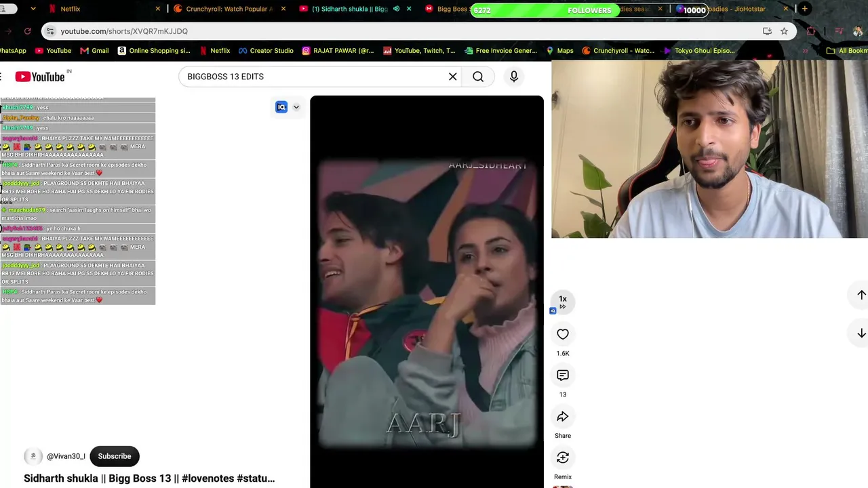Open the Tokyo Ghoul Episode bookmark
Screen dimensions: 868x488
pos(699,51)
